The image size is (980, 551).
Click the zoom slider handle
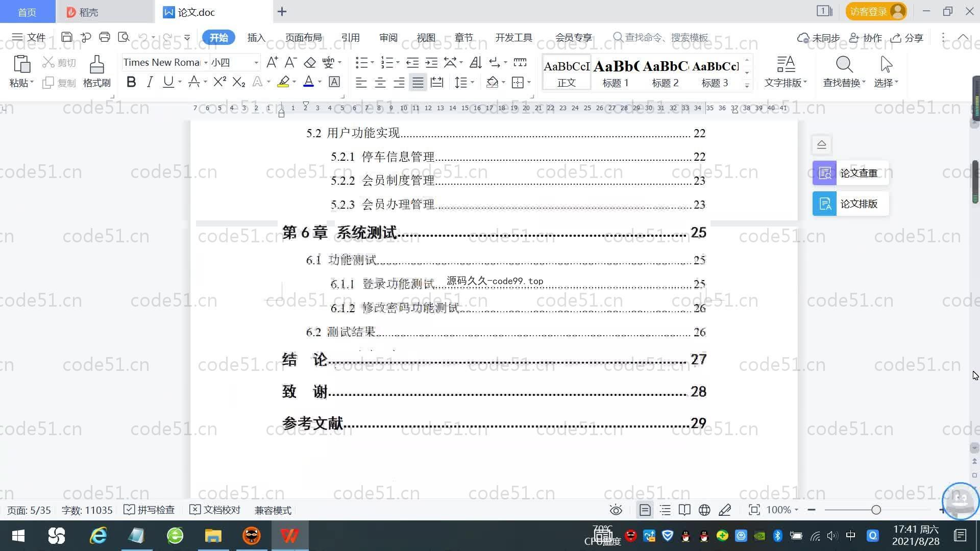[876, 510]
